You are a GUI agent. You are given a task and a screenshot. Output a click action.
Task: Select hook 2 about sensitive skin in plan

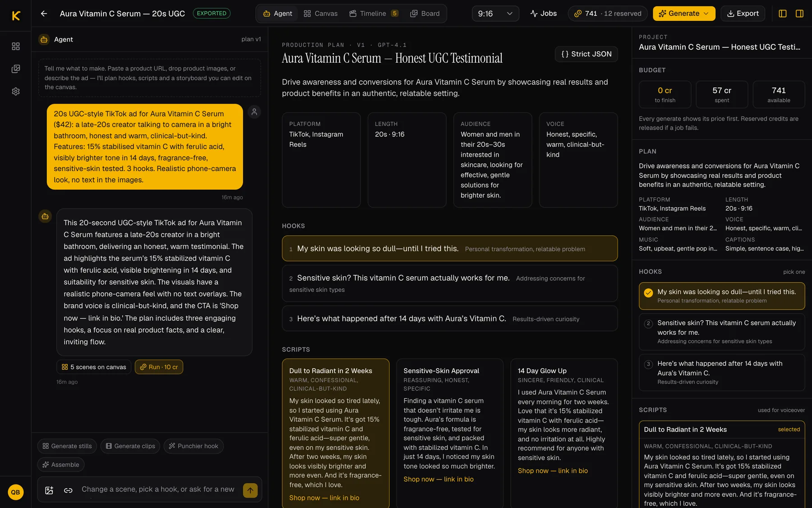[x=450, y=283]
